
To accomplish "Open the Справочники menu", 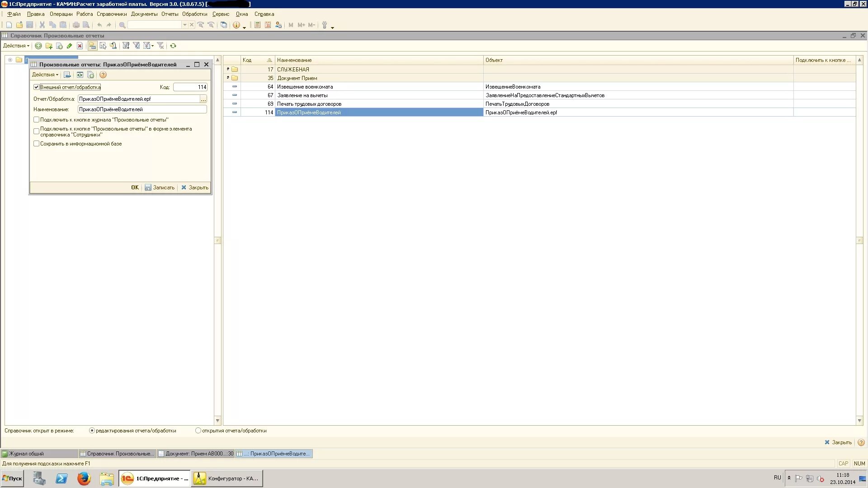I will coord(111,14).
